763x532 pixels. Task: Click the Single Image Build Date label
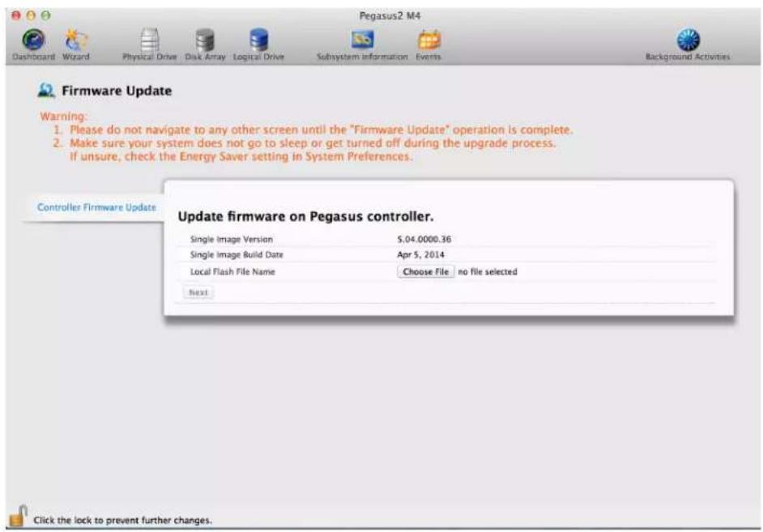tap(237, 254)
